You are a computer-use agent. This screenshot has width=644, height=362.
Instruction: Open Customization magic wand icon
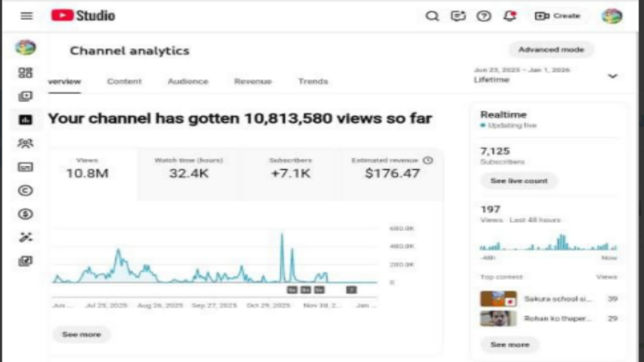point(25,237)
